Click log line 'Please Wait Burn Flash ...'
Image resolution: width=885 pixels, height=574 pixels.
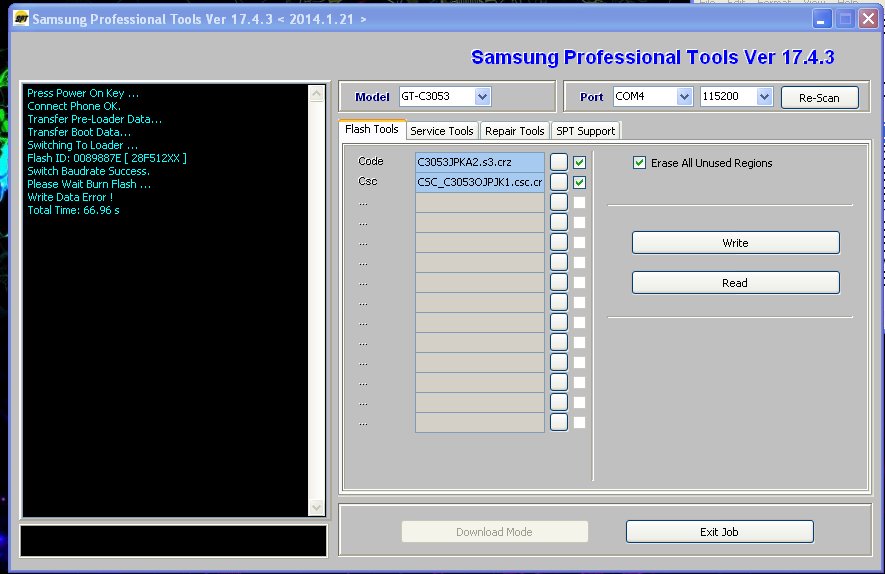point(89,184)
